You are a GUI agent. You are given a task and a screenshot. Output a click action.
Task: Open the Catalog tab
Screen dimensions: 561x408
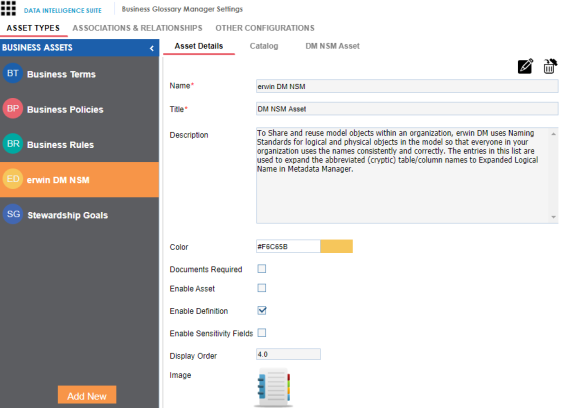click(264, 46)
